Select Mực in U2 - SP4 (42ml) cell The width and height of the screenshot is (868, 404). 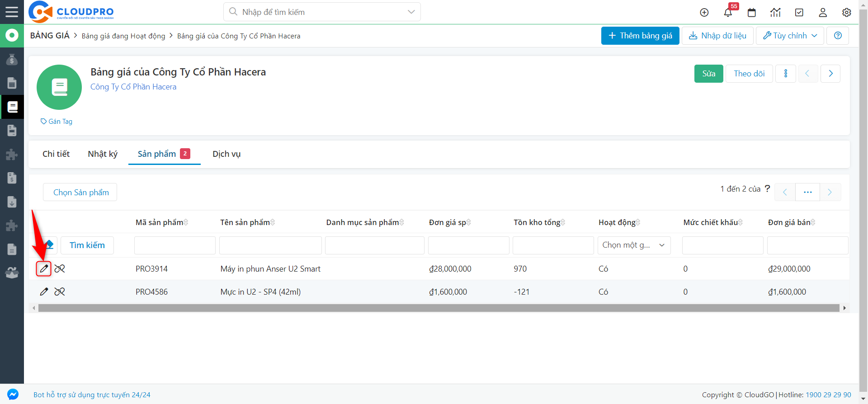[x=260, y=292]
